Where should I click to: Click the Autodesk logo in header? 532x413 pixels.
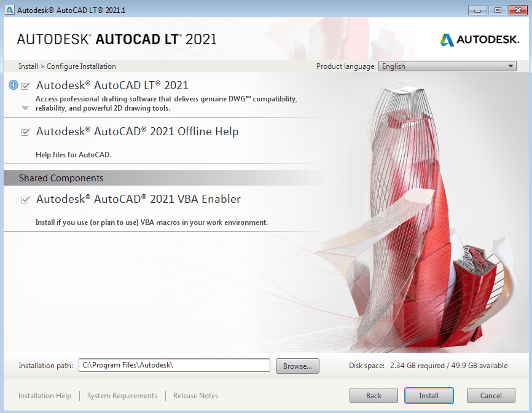pos(480,40)
